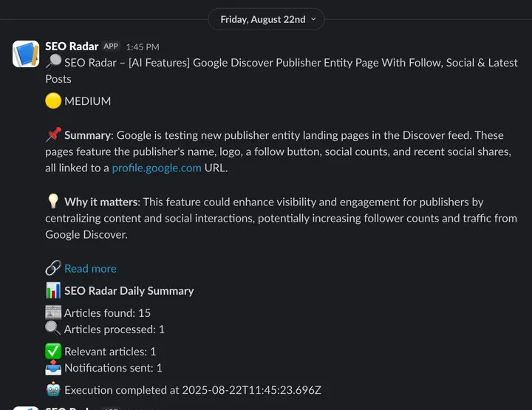Click the SEO Radar app avatar
Screen dimensions: 532x410
(x=26, y=54)
